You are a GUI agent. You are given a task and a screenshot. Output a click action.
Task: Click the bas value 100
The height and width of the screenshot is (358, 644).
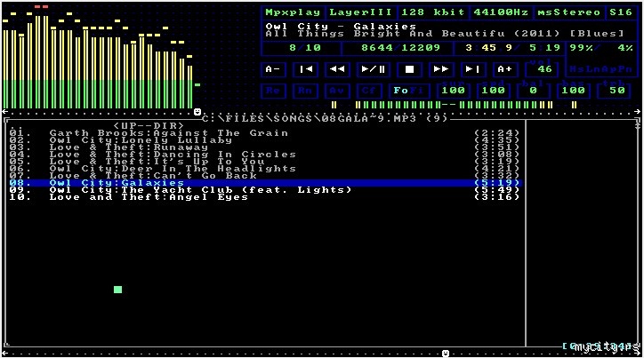coord(574,91)
